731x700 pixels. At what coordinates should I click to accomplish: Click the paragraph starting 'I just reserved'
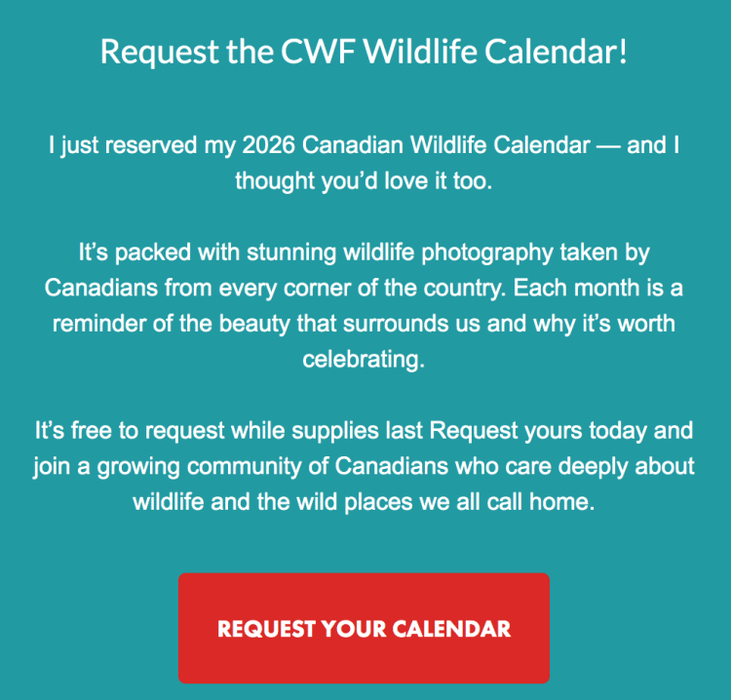(364, 163)
